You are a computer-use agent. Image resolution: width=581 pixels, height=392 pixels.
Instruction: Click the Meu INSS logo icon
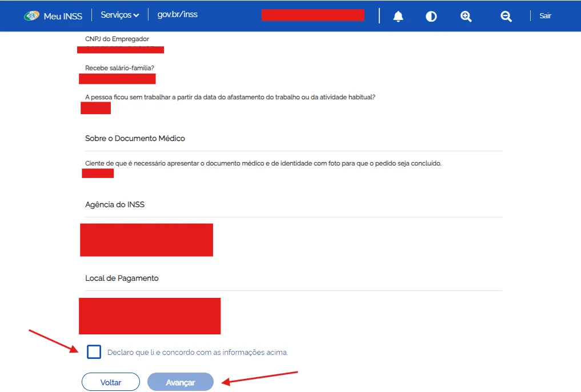[x=31, y=16]
